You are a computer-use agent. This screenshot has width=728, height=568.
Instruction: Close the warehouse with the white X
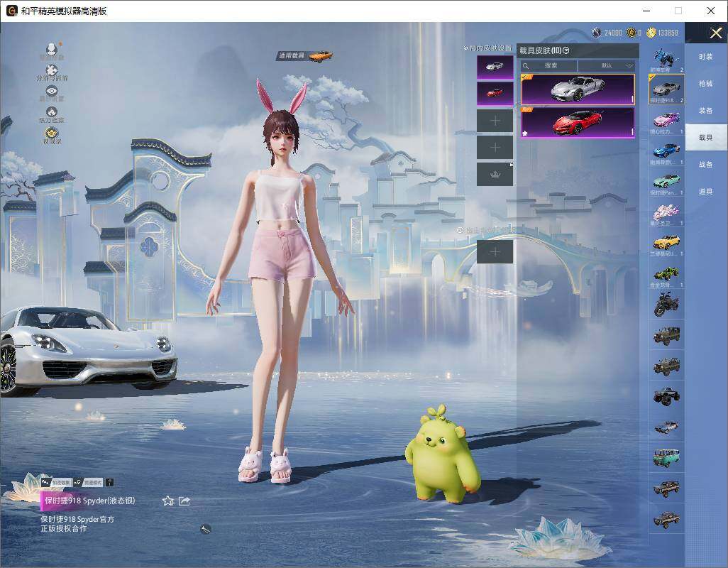click(x=715, y=33)
